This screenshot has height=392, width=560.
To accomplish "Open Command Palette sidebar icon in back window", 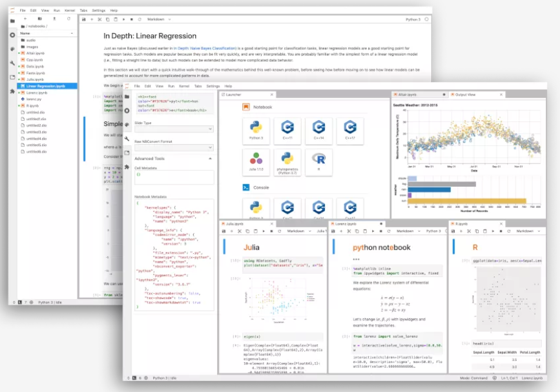I will pyautogui.click(x=12, y=49).
